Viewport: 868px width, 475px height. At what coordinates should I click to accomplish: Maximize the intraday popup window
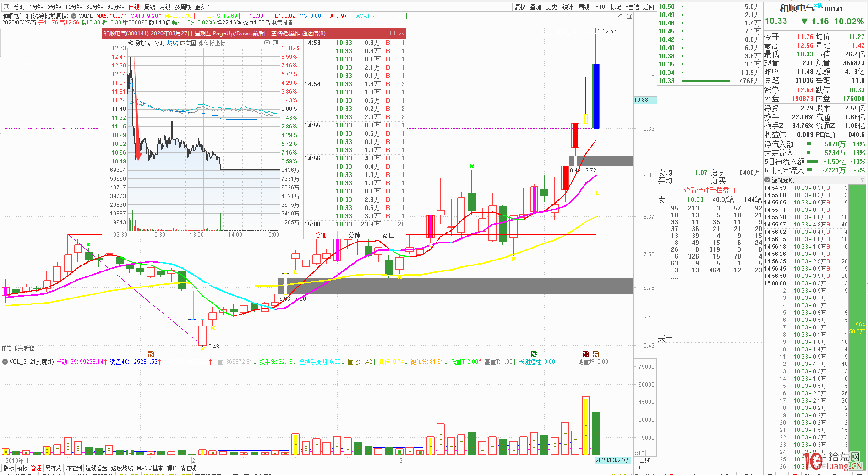tap(393, 33)
